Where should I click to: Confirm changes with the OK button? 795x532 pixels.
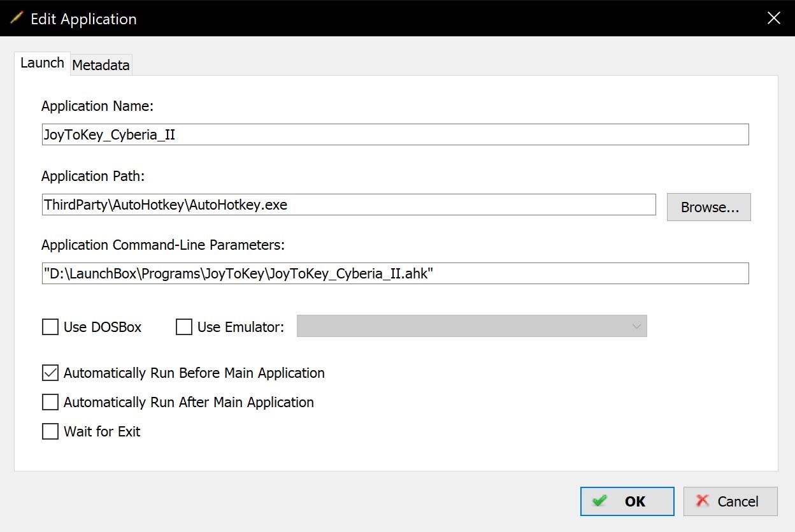coord(627,501)
